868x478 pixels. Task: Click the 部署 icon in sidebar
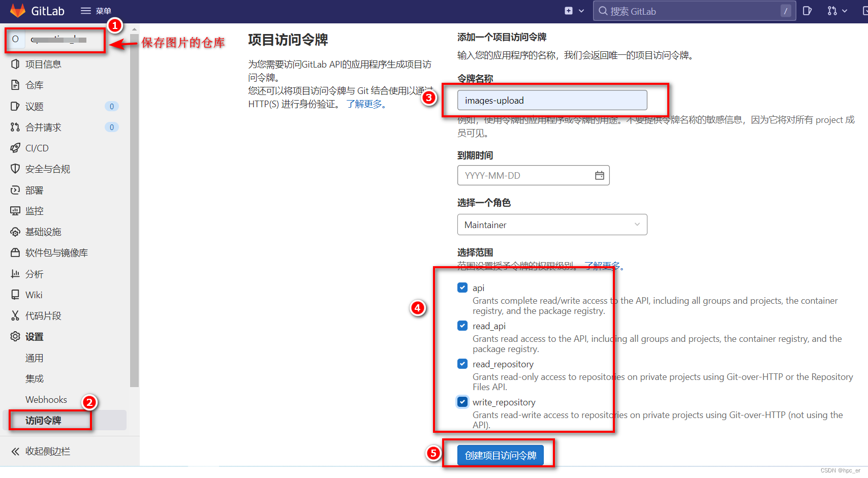[x=15, y=190]
